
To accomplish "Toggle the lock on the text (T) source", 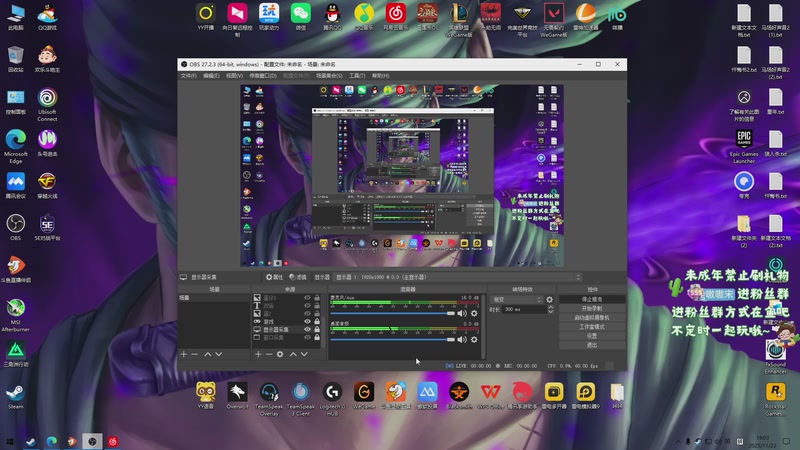I will pyautogui.click(x=317, y=306).
